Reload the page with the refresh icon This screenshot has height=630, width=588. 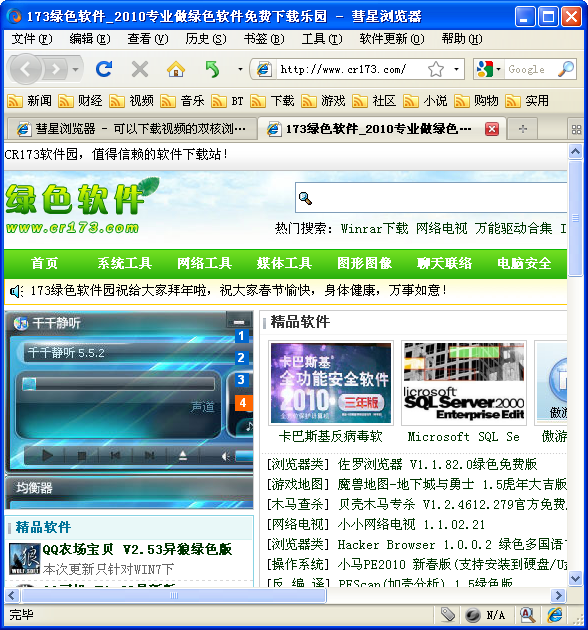tap(104, 69)
